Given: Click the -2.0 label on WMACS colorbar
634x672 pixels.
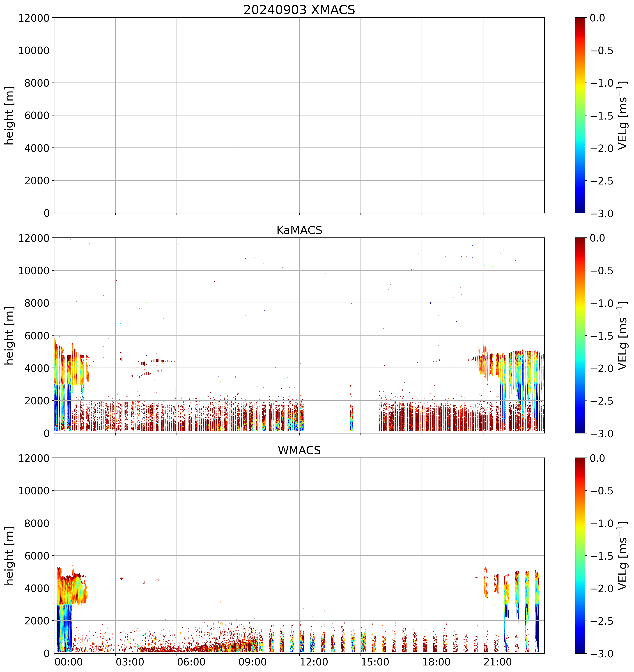Looking at the screenshot, I should pos(602,589).
